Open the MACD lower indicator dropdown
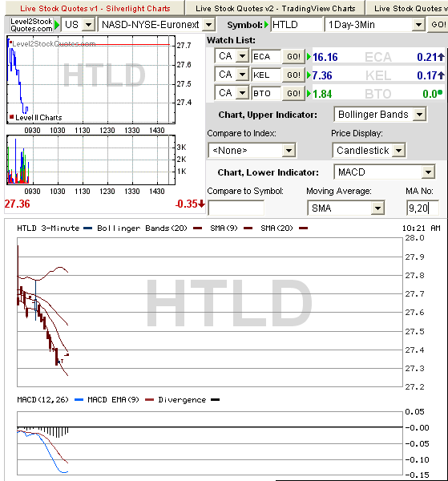Screen dimensions: 448x481 [x=385, y=172]
